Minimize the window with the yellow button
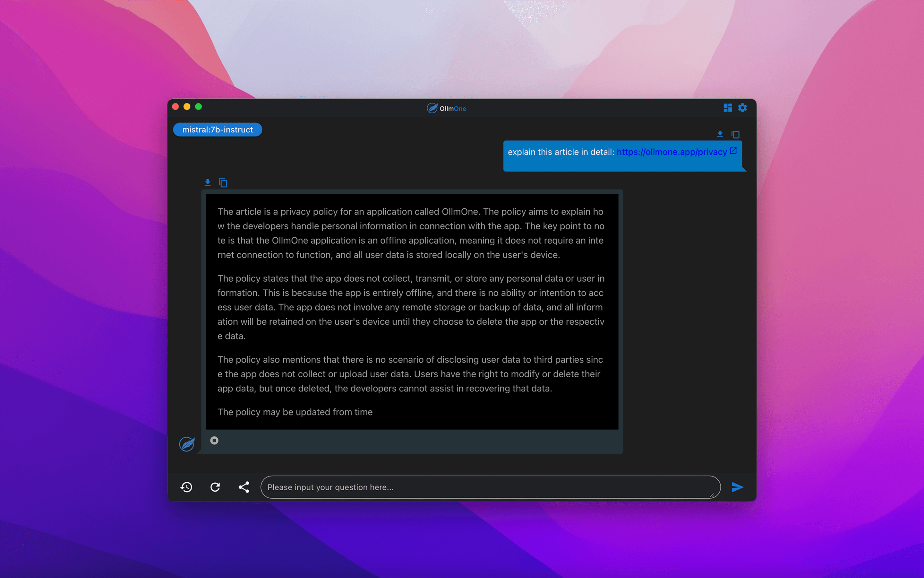The width and height of the screenshot is (924, 578). coord(187,107)
